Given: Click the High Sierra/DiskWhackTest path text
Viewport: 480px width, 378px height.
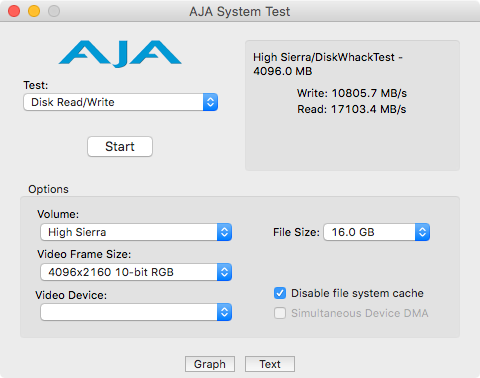Looking at the screenshot, I should click(x=328, y=64).
